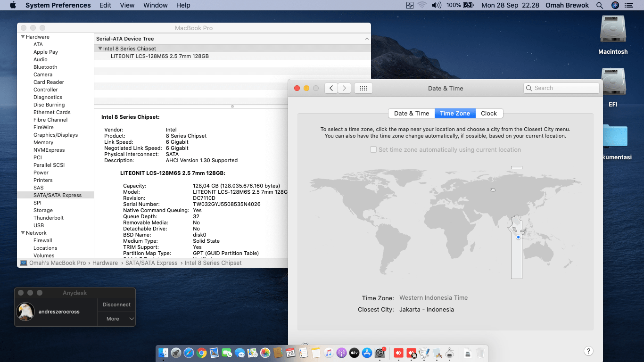Launch AnyDesk from the Dock
Screen dimensions: 644x362
click(x=397, y=353)
